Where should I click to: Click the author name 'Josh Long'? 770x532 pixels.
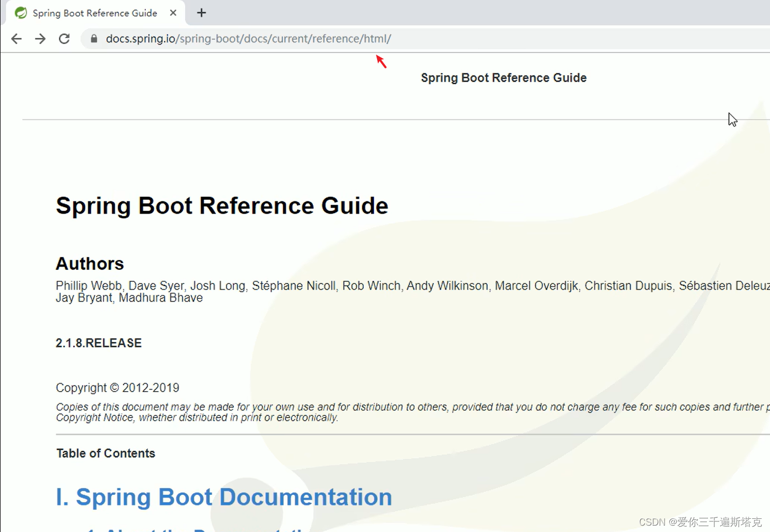tap(218, 286)
